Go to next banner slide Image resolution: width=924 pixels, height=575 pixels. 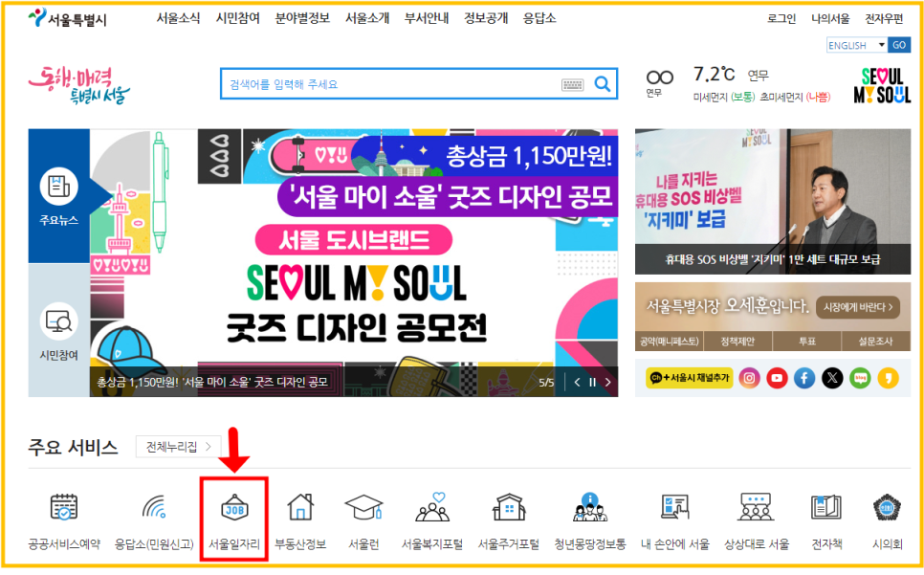point(608,383)
